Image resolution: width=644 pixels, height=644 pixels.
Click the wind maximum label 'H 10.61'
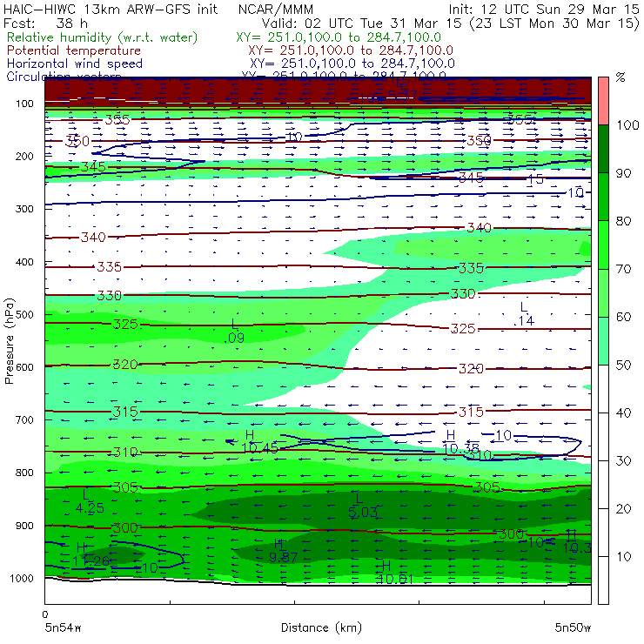(x=394, y=573)
